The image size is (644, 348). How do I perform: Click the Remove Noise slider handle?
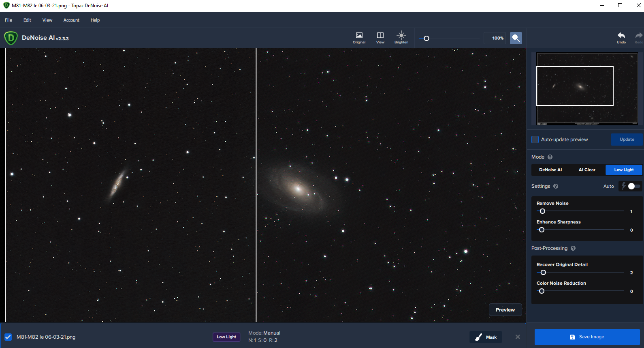tap(542, 211)
